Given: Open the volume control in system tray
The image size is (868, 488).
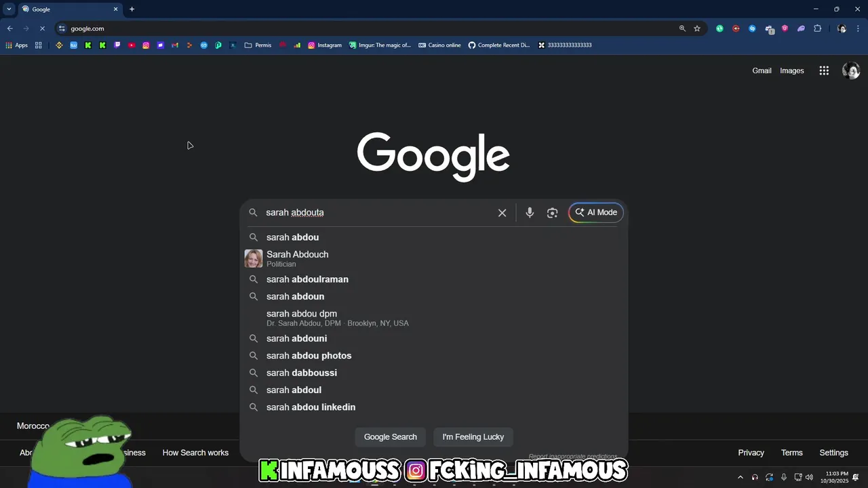Looking at the screenshot, I should (809, 477).
